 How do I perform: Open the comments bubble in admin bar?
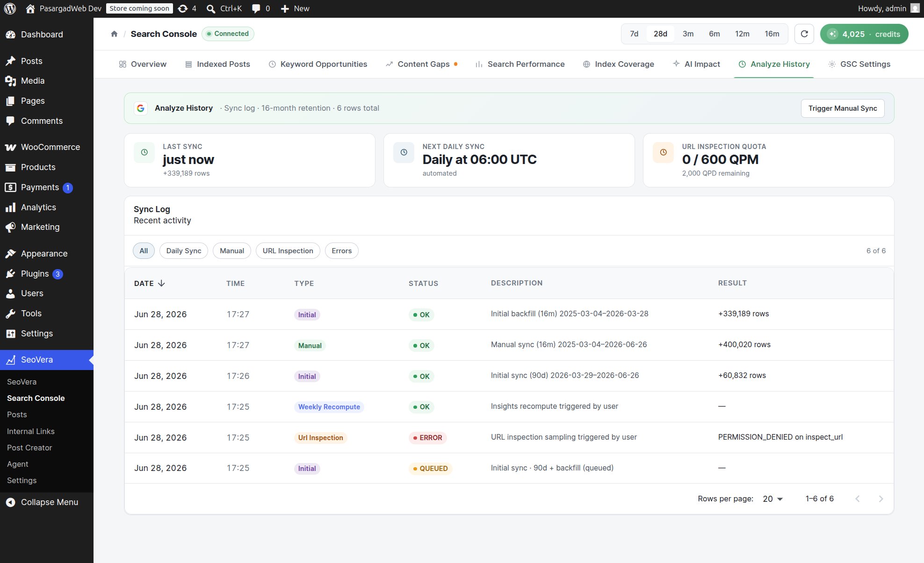[256, 8]
